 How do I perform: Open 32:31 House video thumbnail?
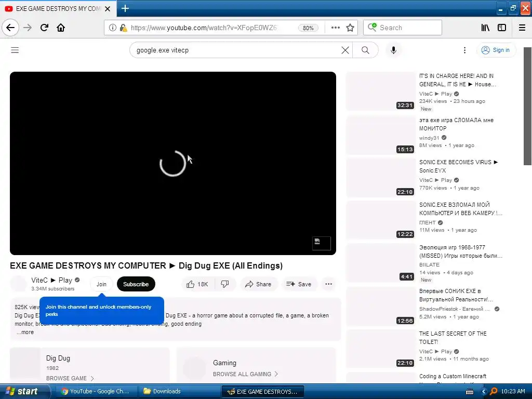pyautogui.click(x=380, y=91)
